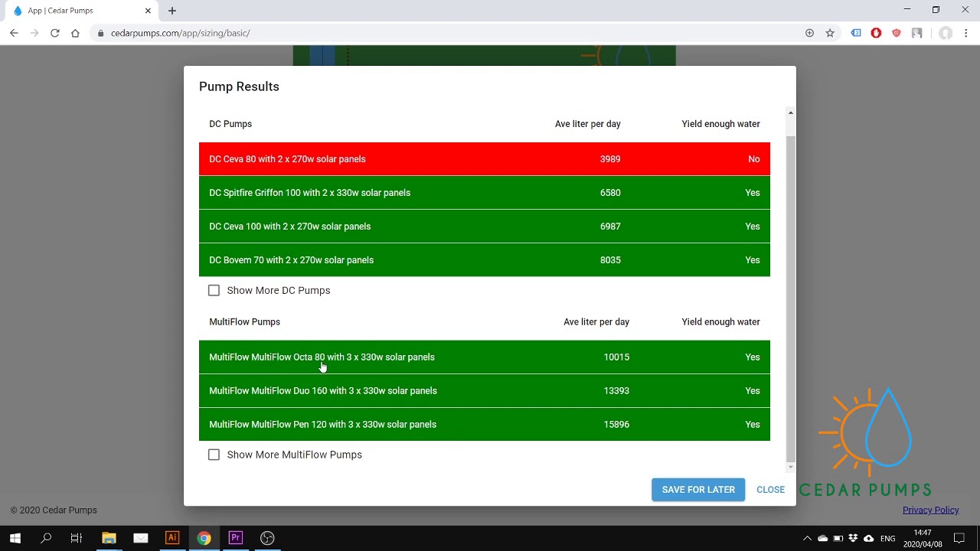Show hidden system tray icons
980x551 pixels.
[807, 539]
